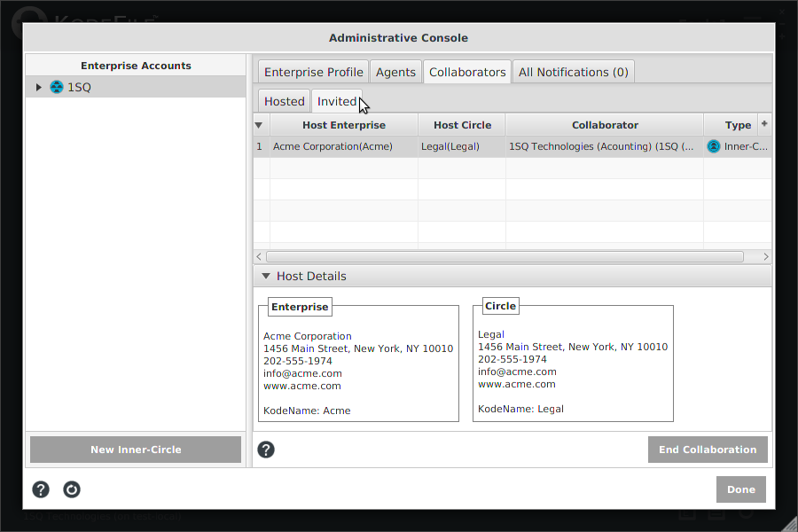This screenshot has height=532, width=798.
Task: Open help for the Collaborators panel
Action: click(x=266, y=450)
